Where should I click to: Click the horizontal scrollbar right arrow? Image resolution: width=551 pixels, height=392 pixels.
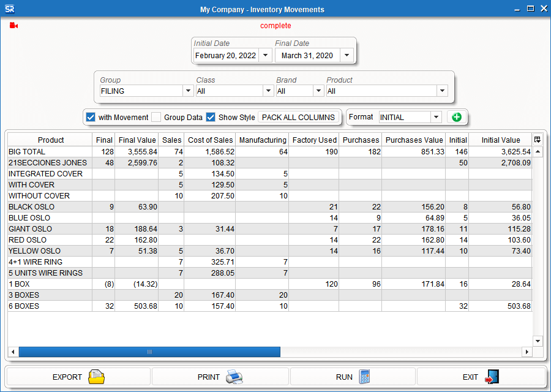click(x=527, y=352)
